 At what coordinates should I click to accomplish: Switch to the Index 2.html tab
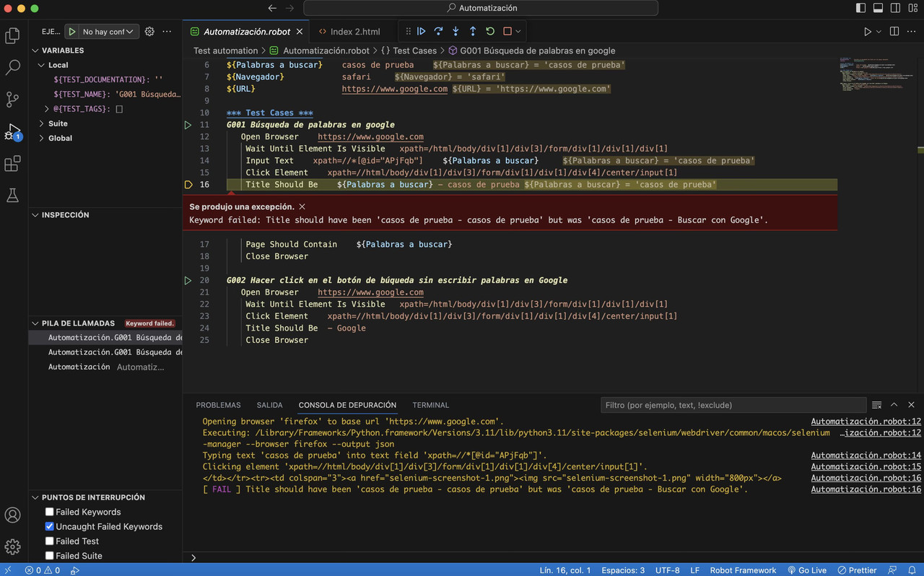[x=355, y=32]
